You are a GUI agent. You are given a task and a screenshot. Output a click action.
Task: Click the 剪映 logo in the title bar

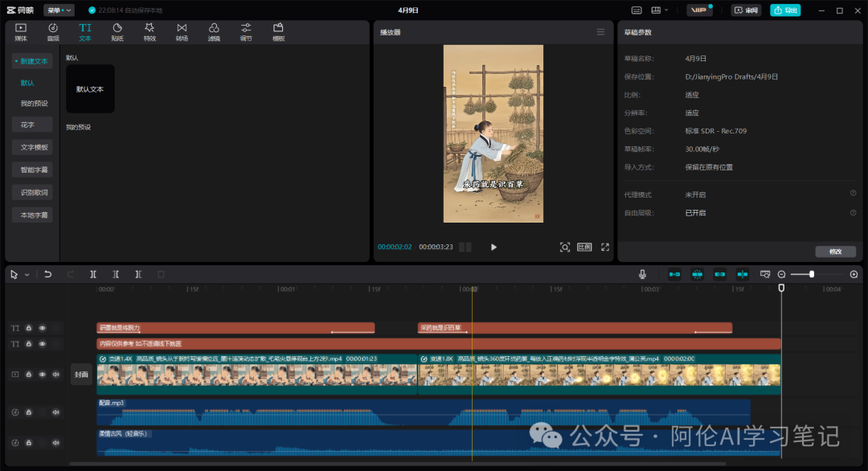coord(20,10)
